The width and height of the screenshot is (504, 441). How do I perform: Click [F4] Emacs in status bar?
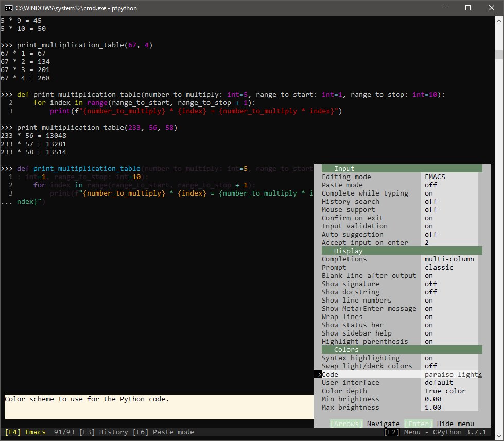click(x=25, y=432)
